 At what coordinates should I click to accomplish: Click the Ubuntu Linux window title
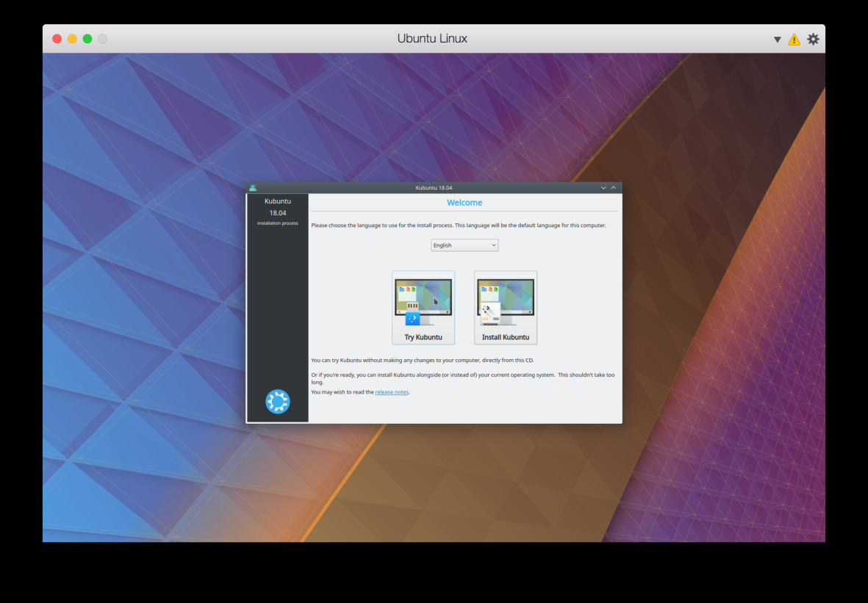tap(432, 39)
